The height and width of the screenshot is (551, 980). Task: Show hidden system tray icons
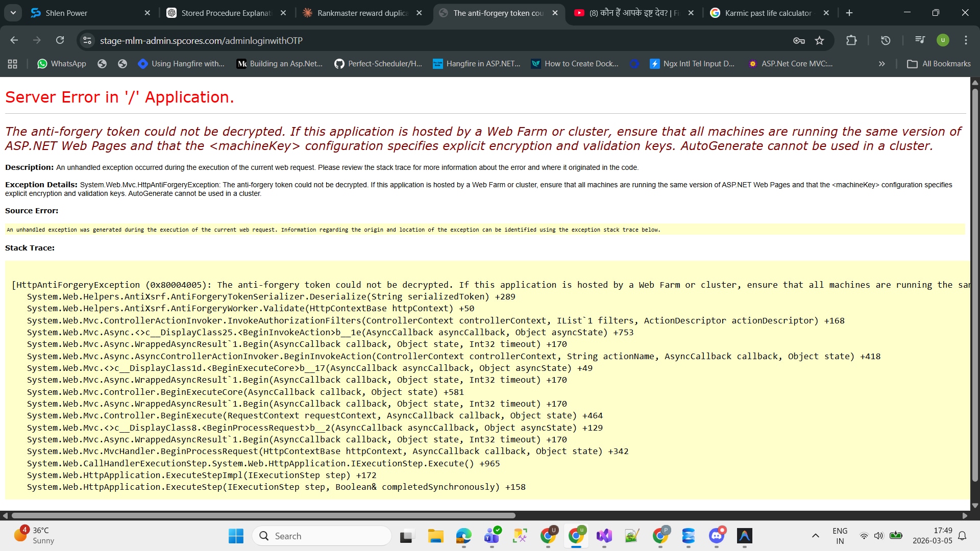click(x=815, y=536)
